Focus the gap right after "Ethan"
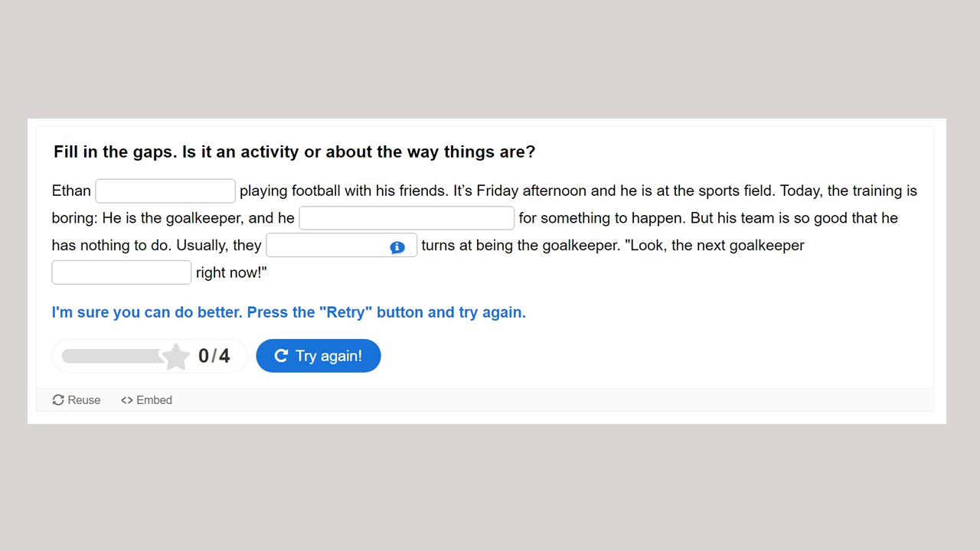Image resolution: width=980 pixels, height=551 pixels. [x=165, y=191]
